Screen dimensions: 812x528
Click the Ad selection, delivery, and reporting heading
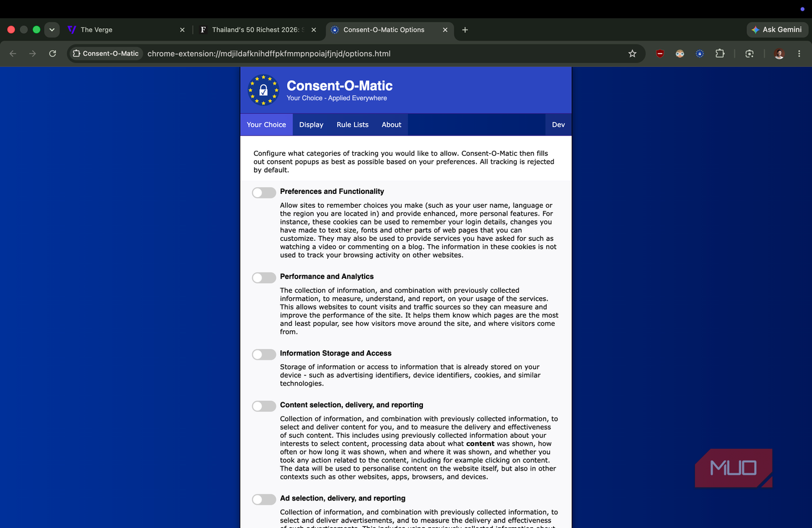343,499
